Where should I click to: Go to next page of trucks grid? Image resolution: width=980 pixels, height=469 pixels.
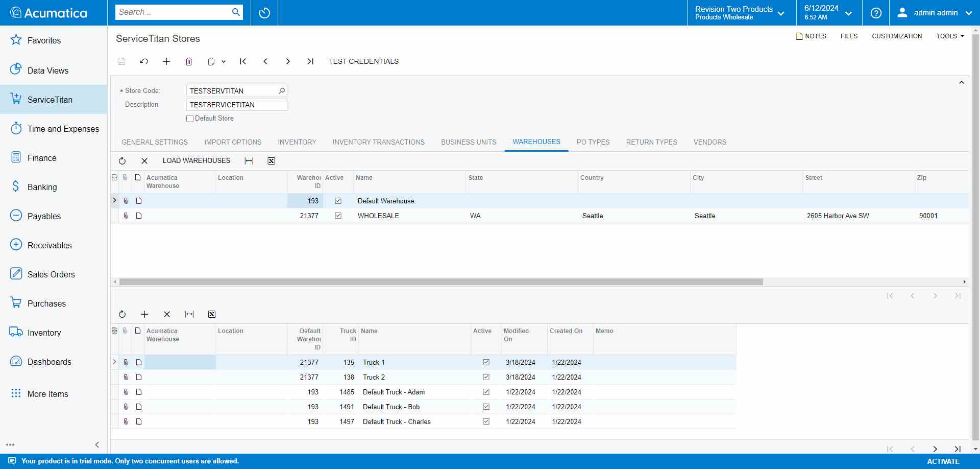pyautogui.click(x=935, y=449)
